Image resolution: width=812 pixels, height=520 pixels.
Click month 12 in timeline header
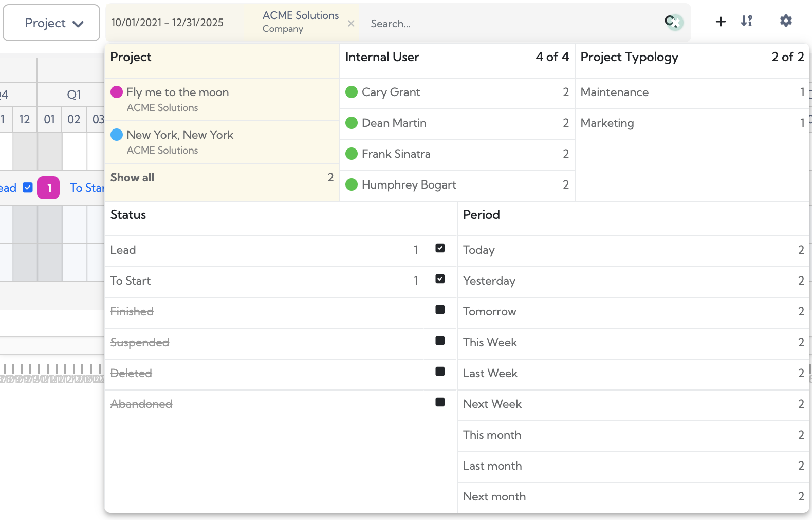click(x=25, y=120)
